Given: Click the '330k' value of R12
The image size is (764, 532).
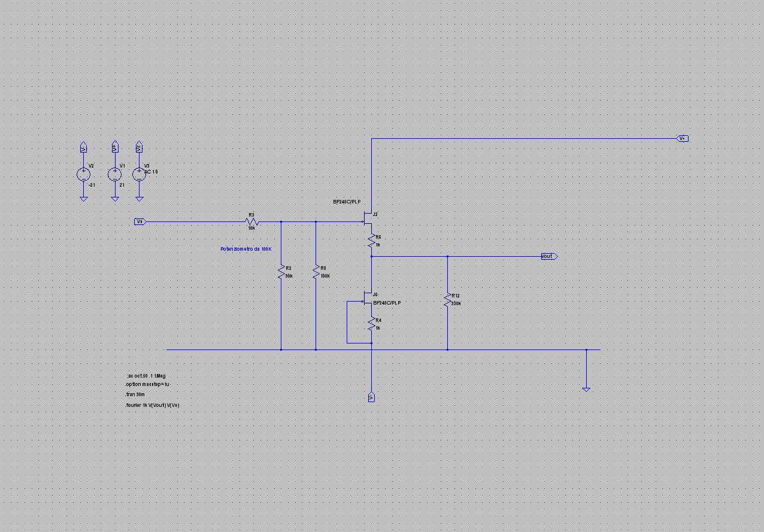Looking at the screenshot, I should pyautogui.click(x=456, y=303).
